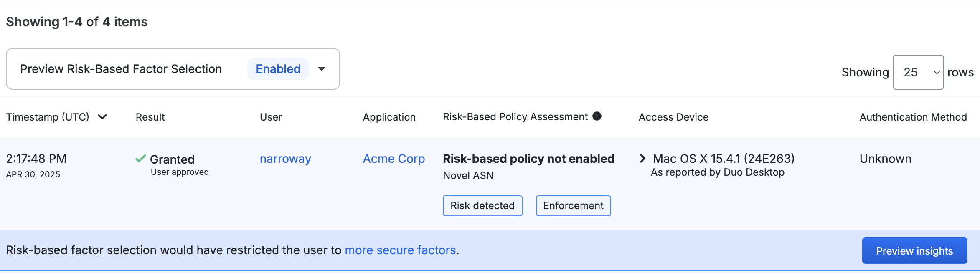The width and height of the screenshot is (980, 273).
Task: Open the more secure factors link
Action: 400,250
